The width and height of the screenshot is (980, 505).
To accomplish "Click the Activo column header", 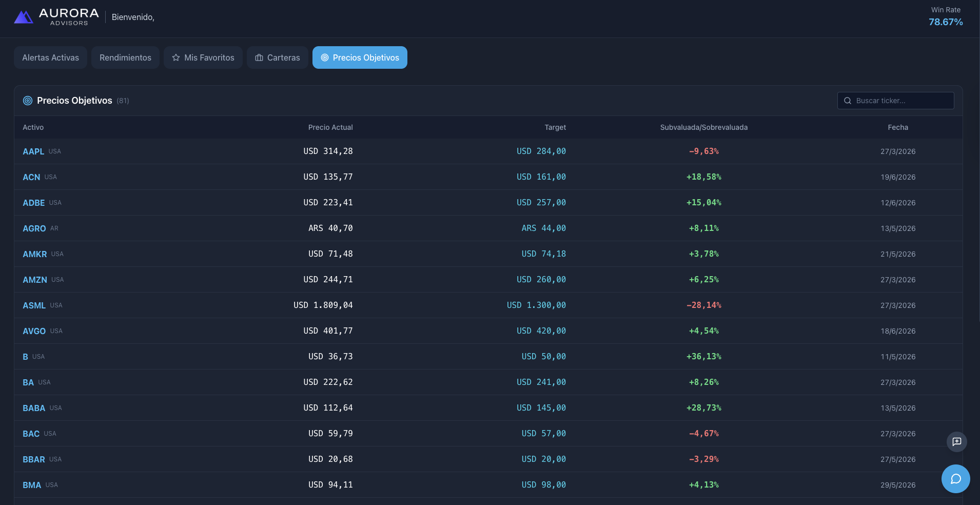I will click(x=33, y=127).
